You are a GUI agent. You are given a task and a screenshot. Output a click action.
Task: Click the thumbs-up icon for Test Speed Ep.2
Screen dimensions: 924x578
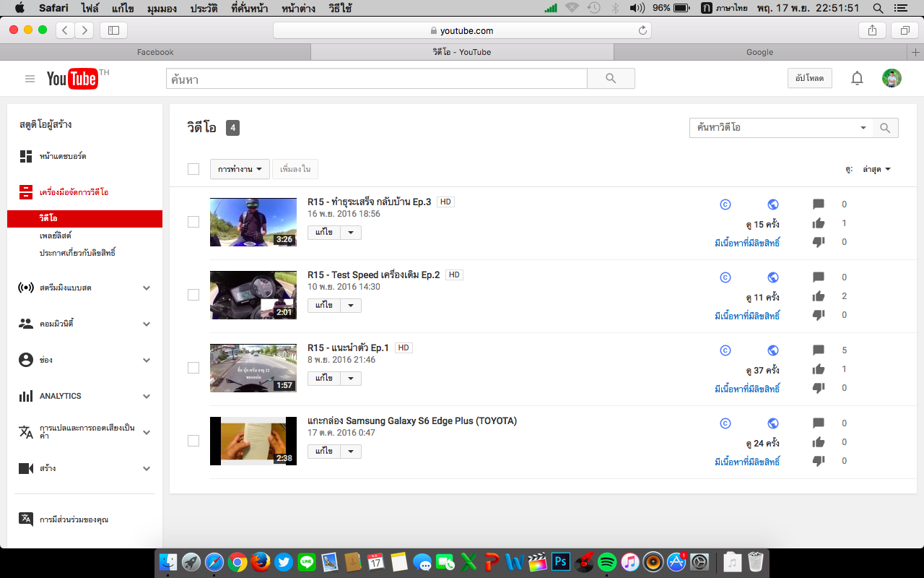click(819, 296)
